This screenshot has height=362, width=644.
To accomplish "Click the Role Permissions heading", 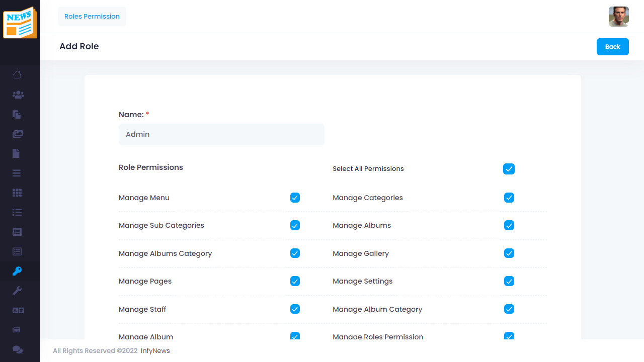I will coord(151,167).
